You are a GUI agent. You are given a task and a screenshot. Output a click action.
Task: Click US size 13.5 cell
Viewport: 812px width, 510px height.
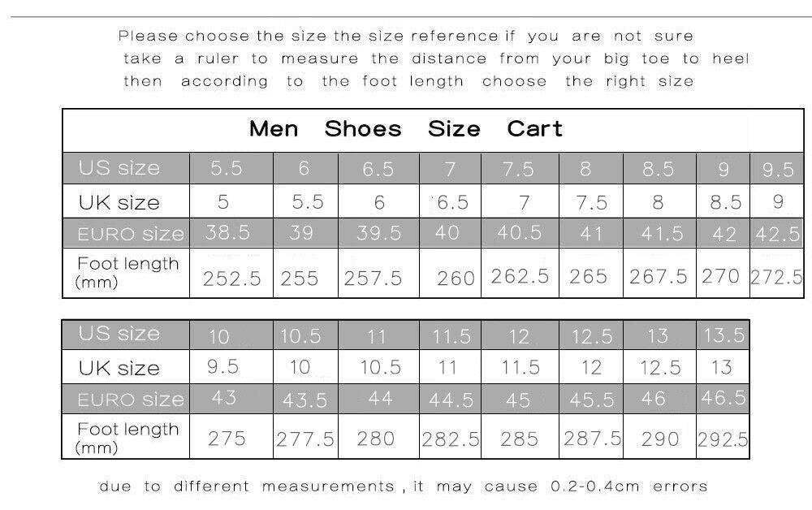tap(723, 335)
